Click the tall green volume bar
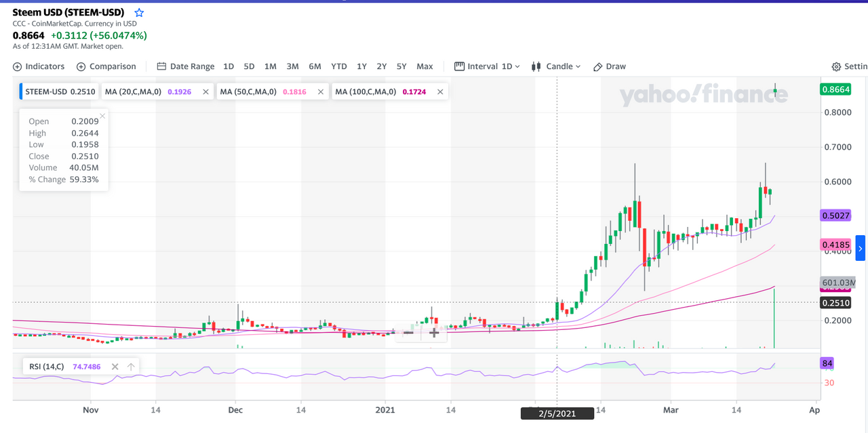868x433 pixels. [774, 318]
